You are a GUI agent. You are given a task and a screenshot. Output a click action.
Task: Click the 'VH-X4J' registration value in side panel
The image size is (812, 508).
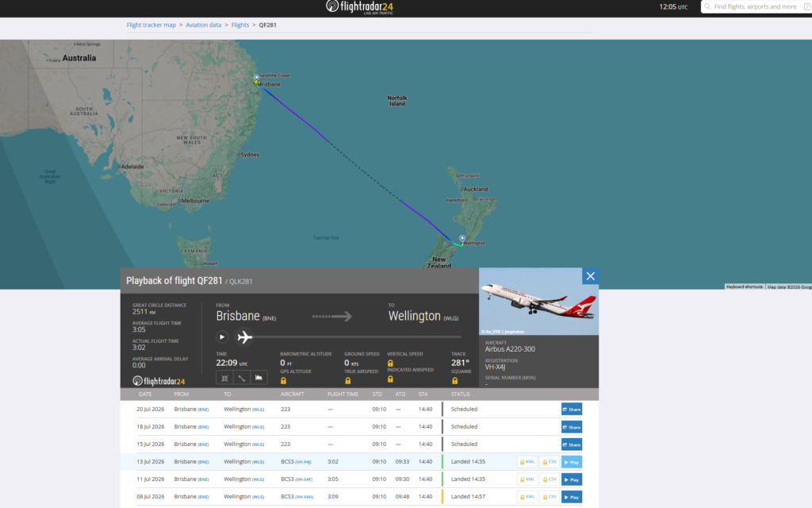tap(495, 367)
